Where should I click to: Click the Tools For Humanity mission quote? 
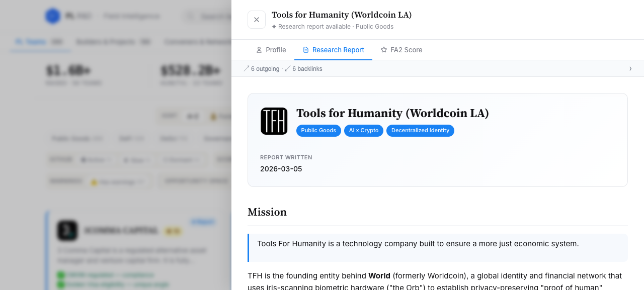tap(438, 247)
